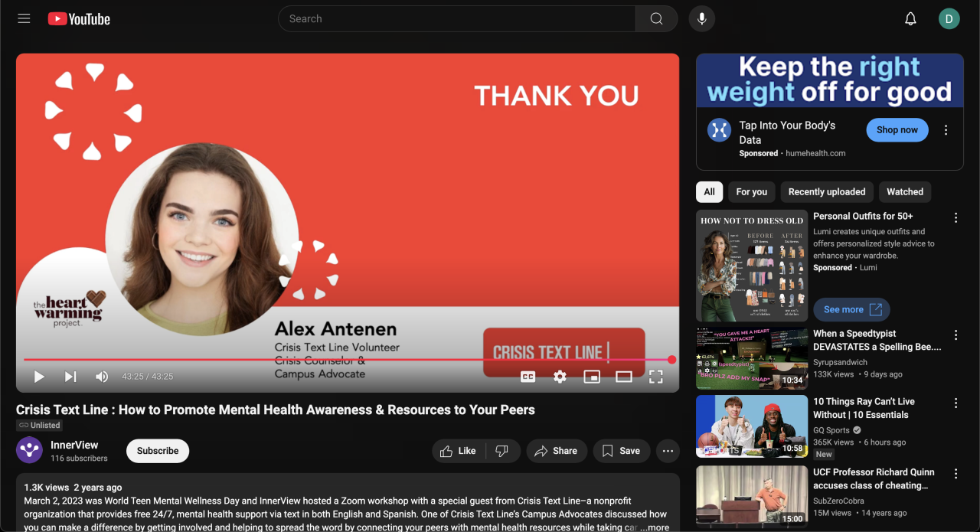
Task: Click the 1.3K views 2 years ago line
Action: [x=73, y=488]
